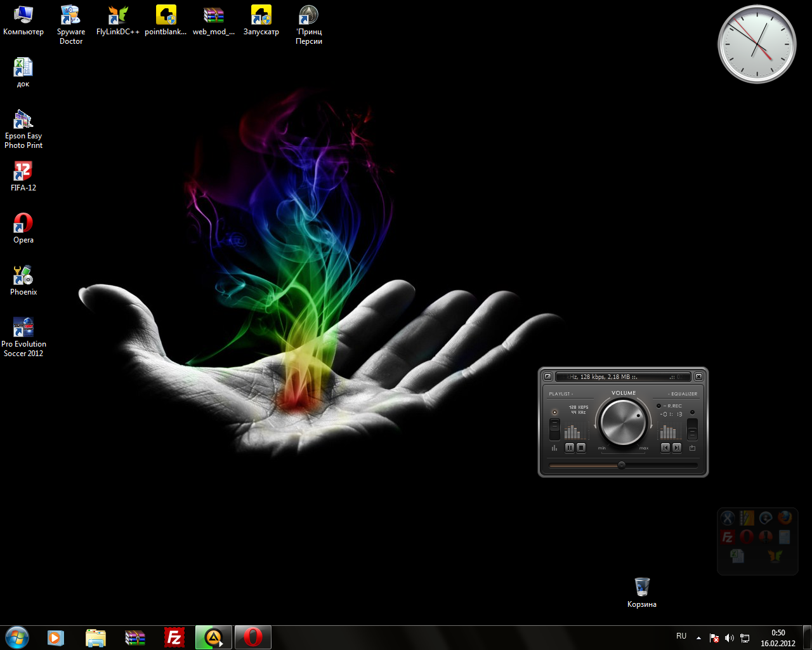Viewport: 812px width, 650px height.
Task: Toggle the Playlist switch in the player
Action: [x=554, y=428]
